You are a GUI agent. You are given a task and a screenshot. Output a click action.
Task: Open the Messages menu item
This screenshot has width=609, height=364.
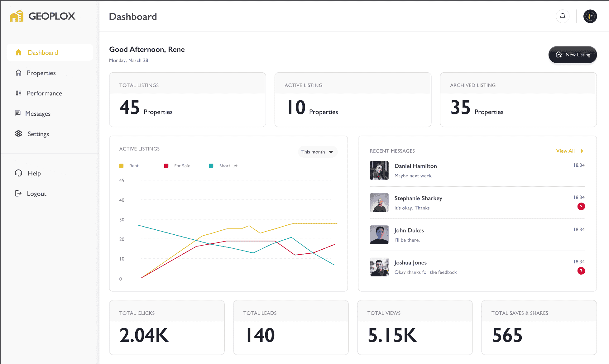pyautogui.click(x=50, y=113)
